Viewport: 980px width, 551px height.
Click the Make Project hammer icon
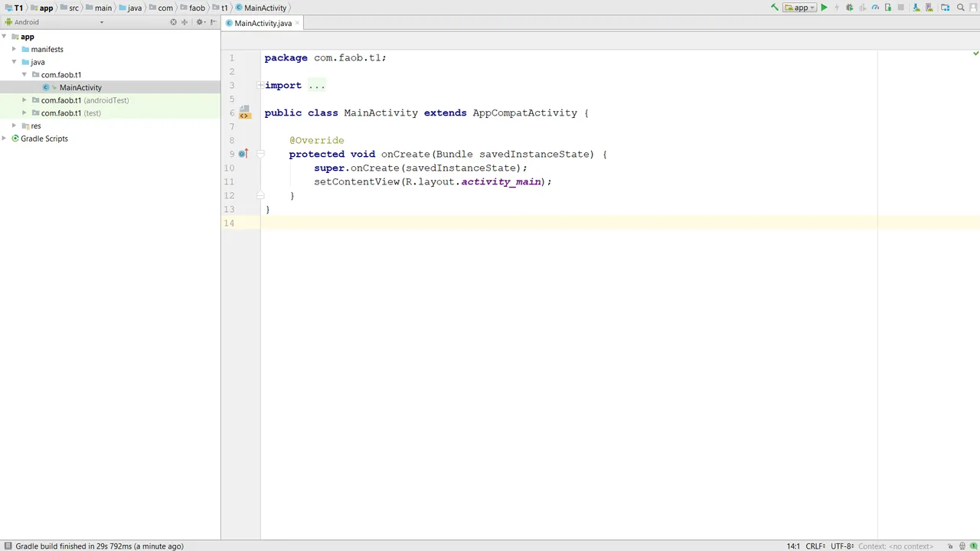775,8
